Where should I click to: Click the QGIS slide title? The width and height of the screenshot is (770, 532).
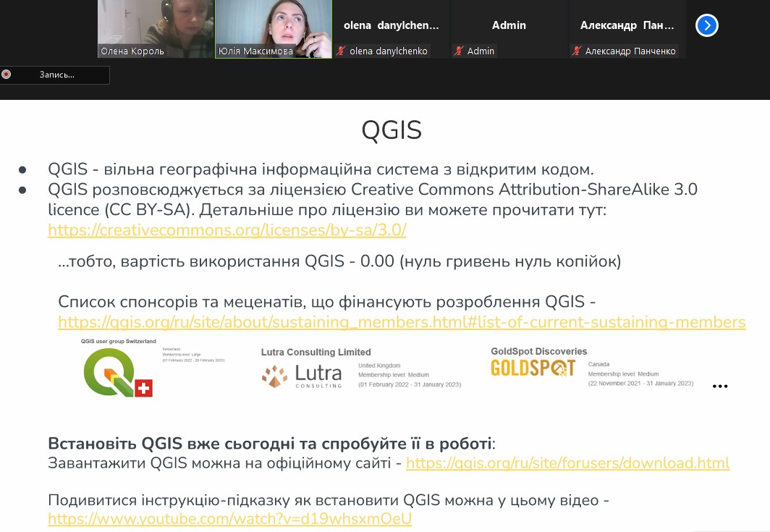click(x=392, y=130)
